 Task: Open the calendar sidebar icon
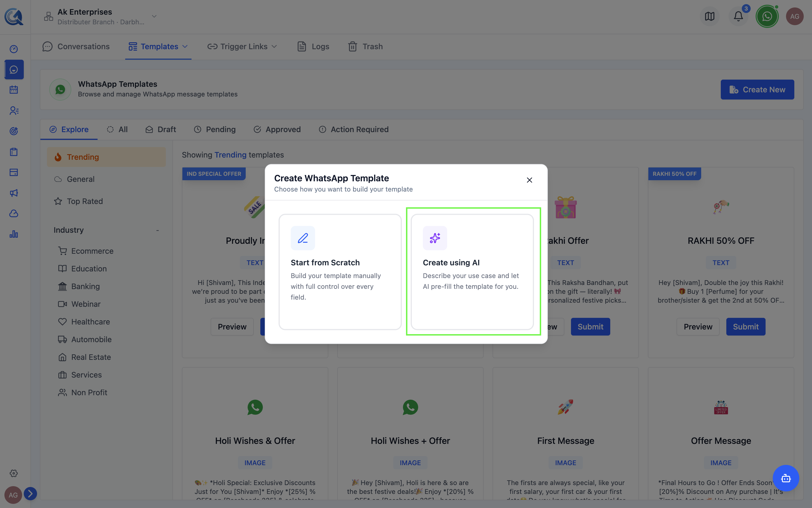14,90
